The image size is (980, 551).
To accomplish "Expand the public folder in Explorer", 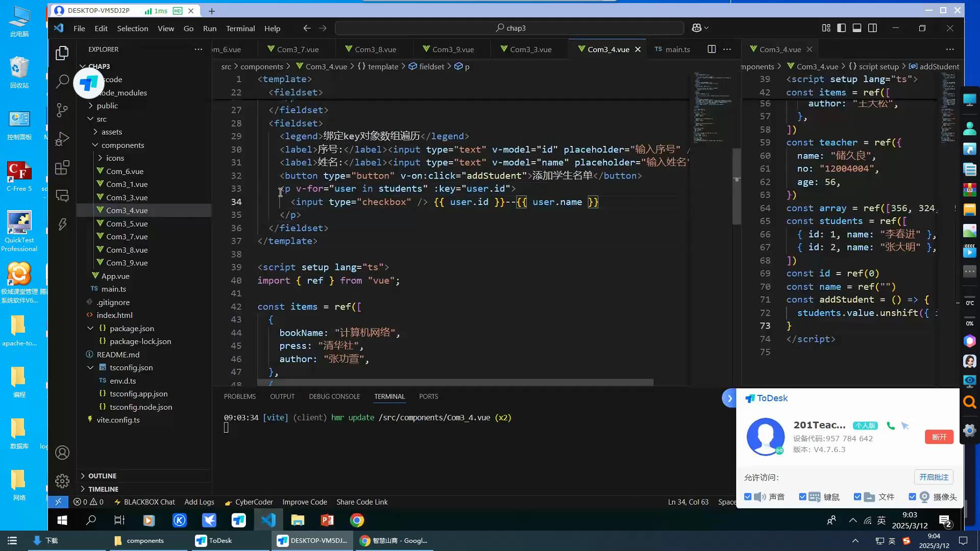I will pyautogui.click(x=107, y=106).
